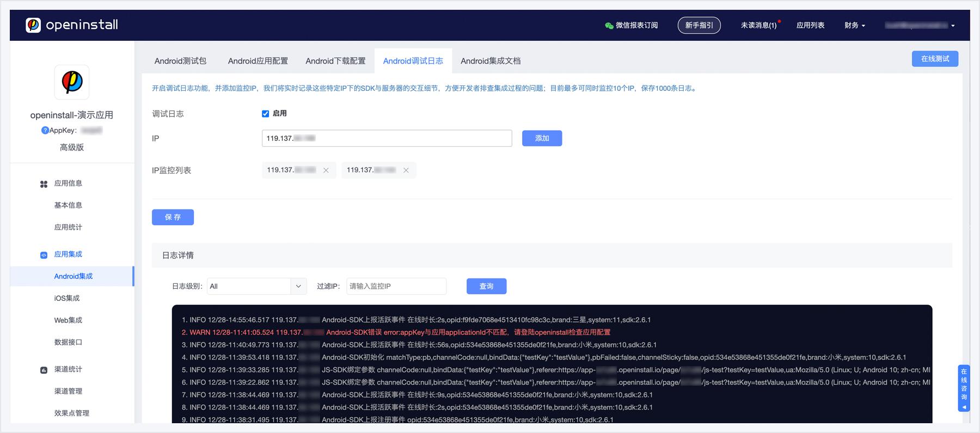Focus the IP address input field
Image resolution: width=980 pixels, height=433 pixels.
(x=387, y=138)
